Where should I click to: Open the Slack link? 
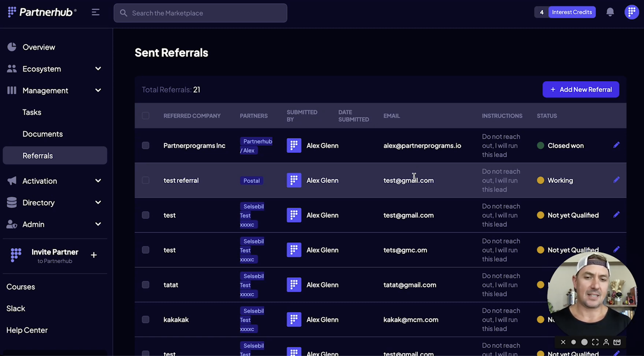(x=16, y=309)
